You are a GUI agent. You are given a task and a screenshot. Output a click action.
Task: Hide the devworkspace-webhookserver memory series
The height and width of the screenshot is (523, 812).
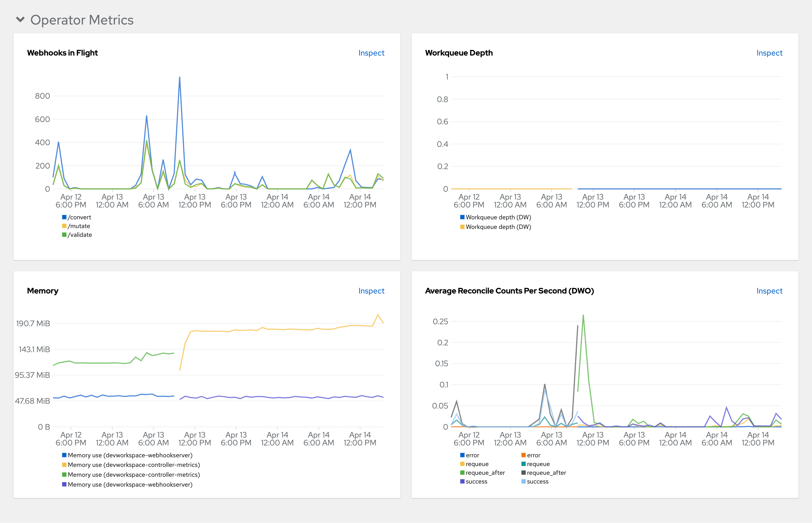[131, 455]
